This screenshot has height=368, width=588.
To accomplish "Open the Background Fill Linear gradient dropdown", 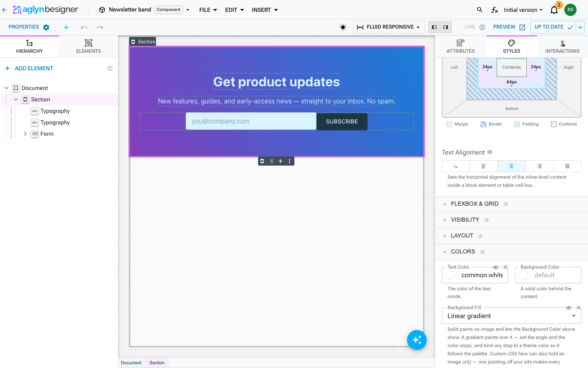I will (511, 316).
